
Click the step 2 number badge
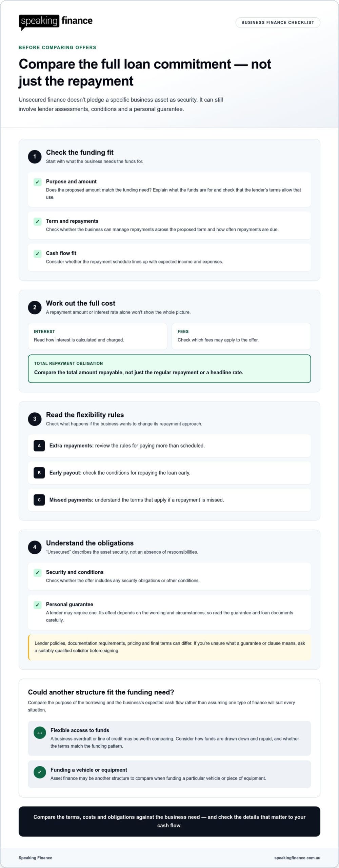pos(35,308)
